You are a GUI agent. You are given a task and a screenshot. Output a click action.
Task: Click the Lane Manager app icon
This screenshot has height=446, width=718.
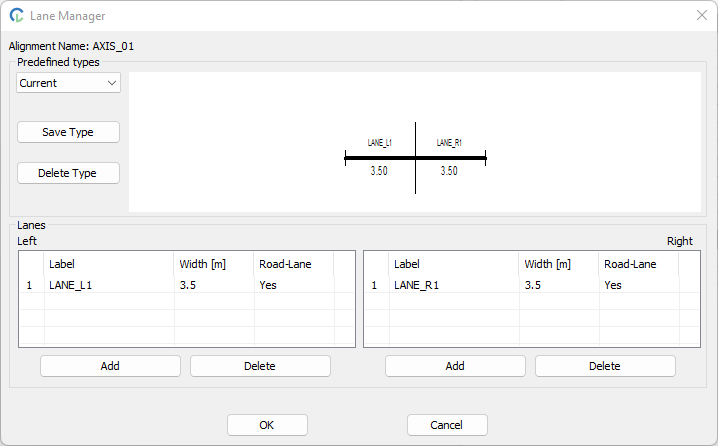17,16
